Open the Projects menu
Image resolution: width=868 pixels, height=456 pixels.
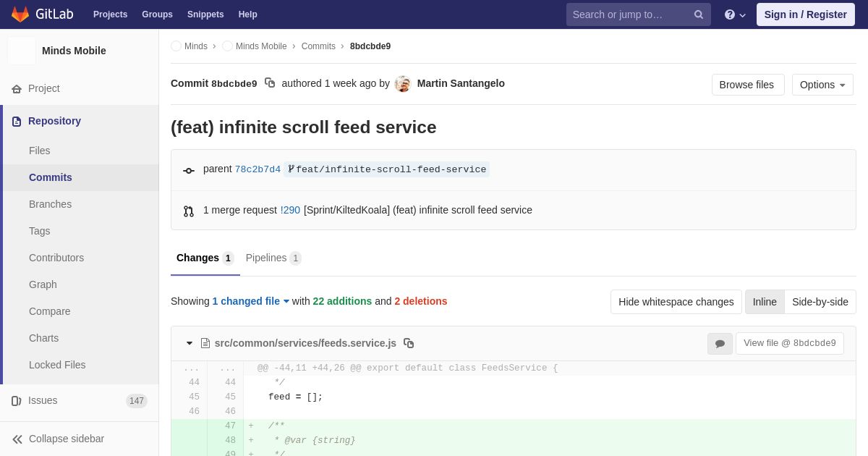[x=110, y=14]
